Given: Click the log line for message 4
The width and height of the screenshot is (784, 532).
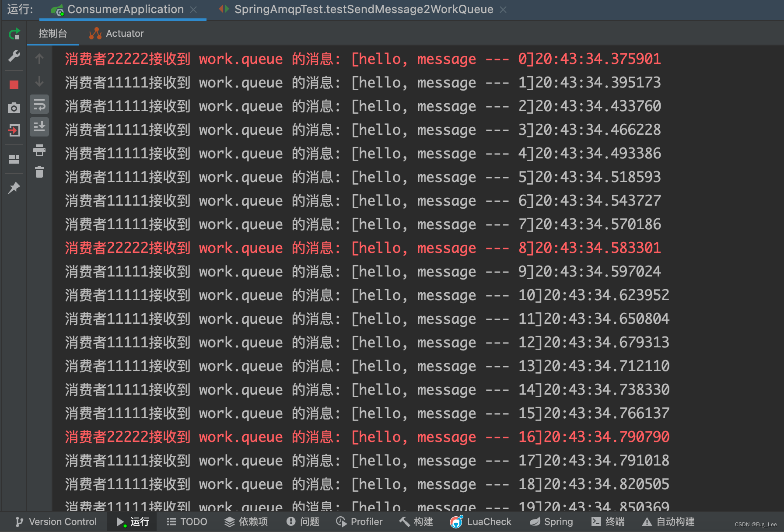Looking at the screenshot, I should [x=363, y=153].
